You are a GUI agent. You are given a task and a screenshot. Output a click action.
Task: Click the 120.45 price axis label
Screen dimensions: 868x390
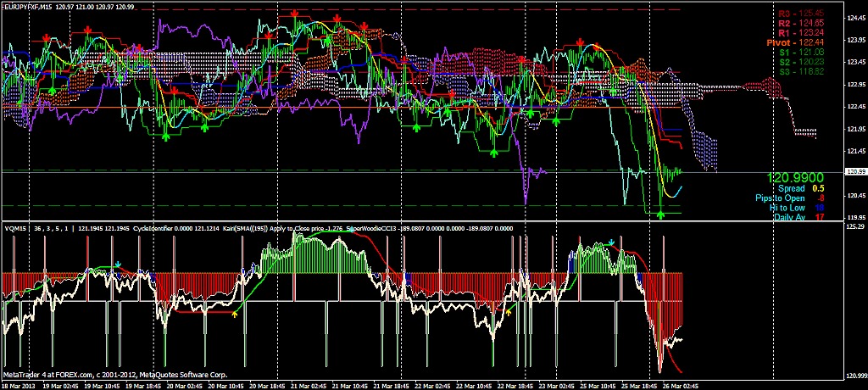(856, 196)
